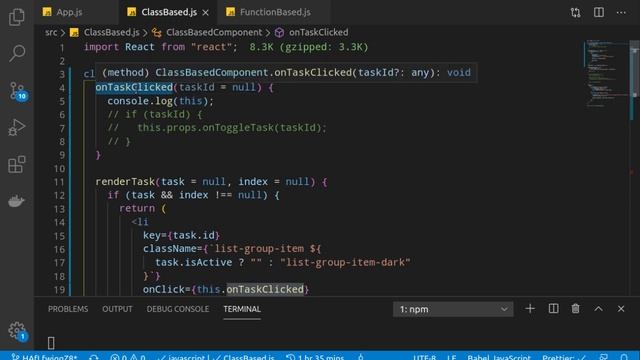Close the ClassBased.js tab

tap(205, 13)
